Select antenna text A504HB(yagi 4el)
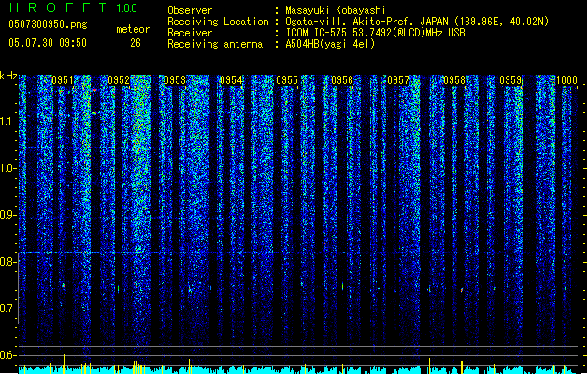This screenshot has height=374, width=588. click(330, 44)
